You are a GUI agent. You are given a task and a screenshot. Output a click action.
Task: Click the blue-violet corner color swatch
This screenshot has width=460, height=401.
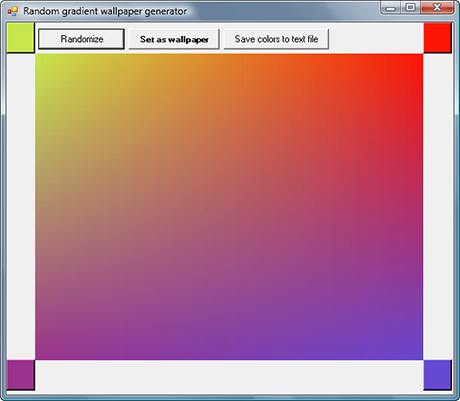438,375
